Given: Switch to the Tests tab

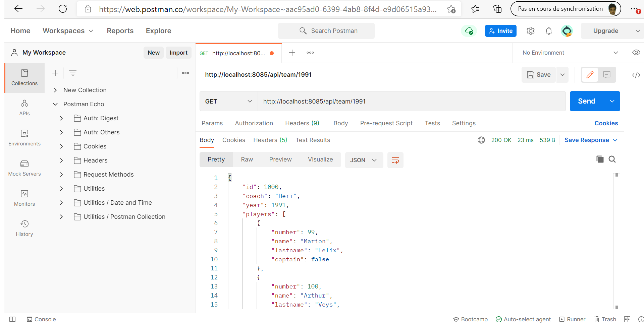Looking at the screenshot, I should click(432, 123).
